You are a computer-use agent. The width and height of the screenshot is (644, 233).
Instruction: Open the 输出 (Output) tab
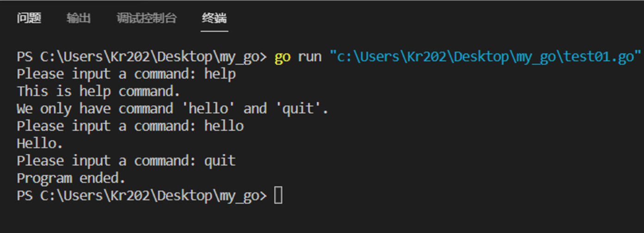78,18
